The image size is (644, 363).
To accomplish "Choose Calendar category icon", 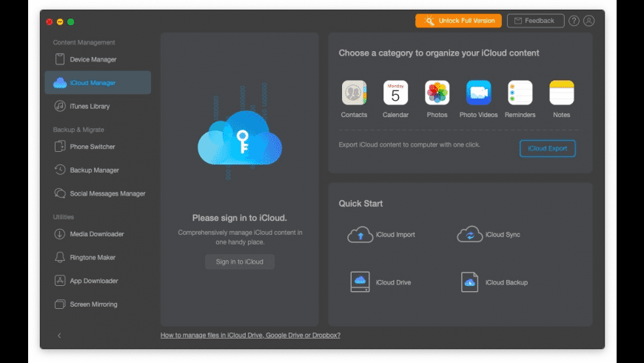I will (x=395, y=93).
